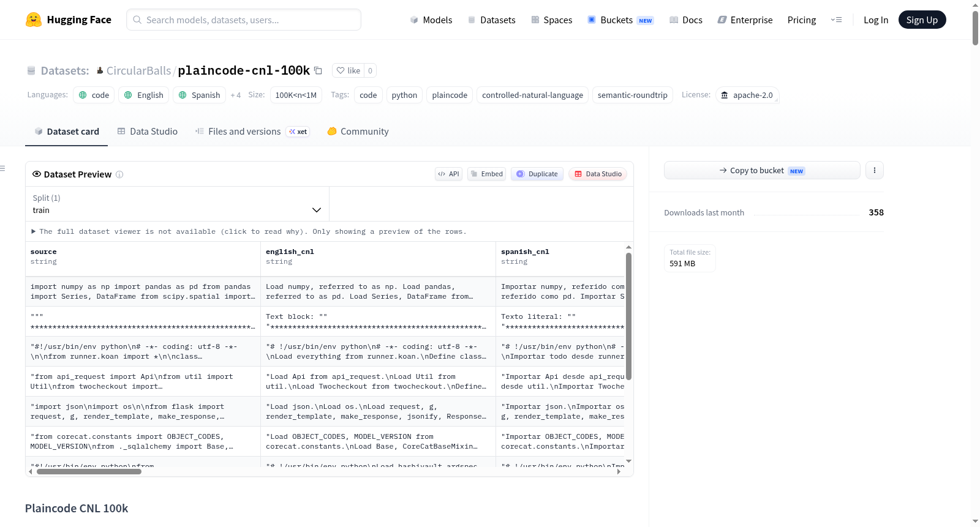Focus the search models and datasets field
Image resolution: width=980 pixels, height=527 pixels.
point(244,20)
